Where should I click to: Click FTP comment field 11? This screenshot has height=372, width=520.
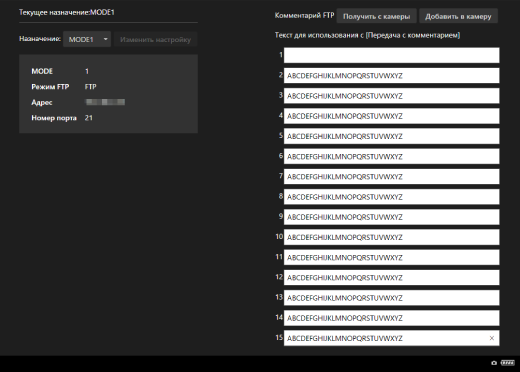click(x=392, y=257)
